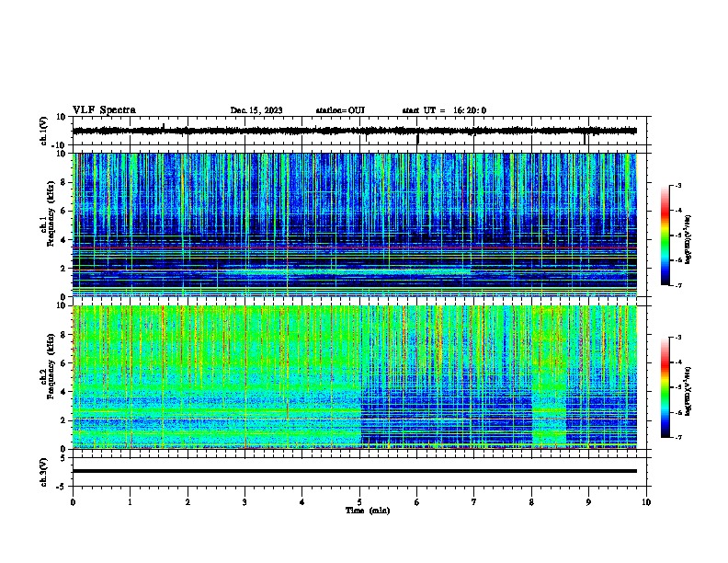Click the "4" kHz tick on ch.2 spectrogram
728x563 pixels.
[x=63, y=392]
